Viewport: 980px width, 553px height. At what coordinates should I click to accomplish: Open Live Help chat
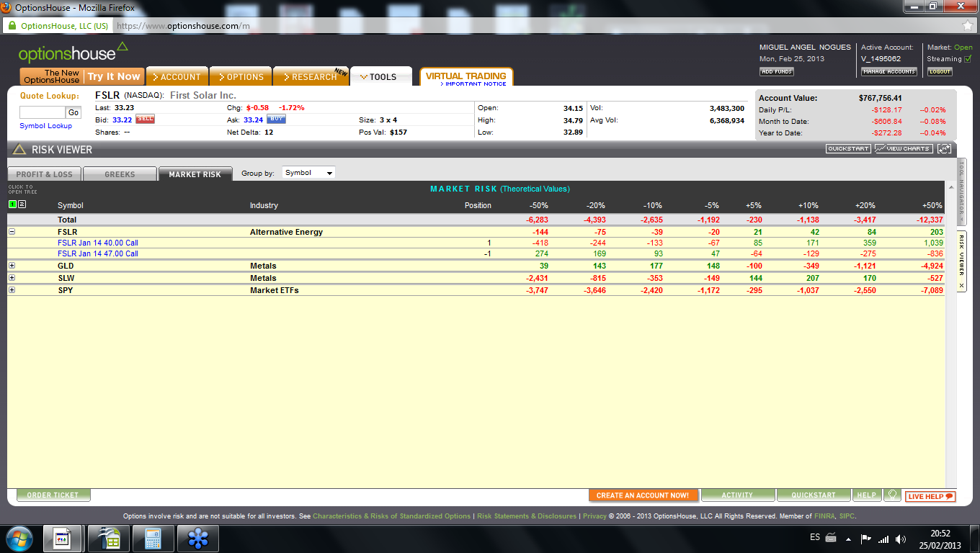pos(930,496)
